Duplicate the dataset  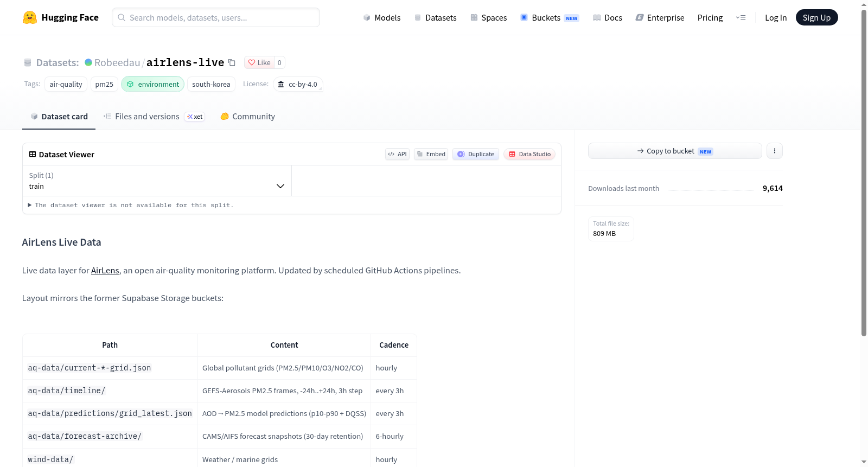pyautogui.click(x=476, y=154)
